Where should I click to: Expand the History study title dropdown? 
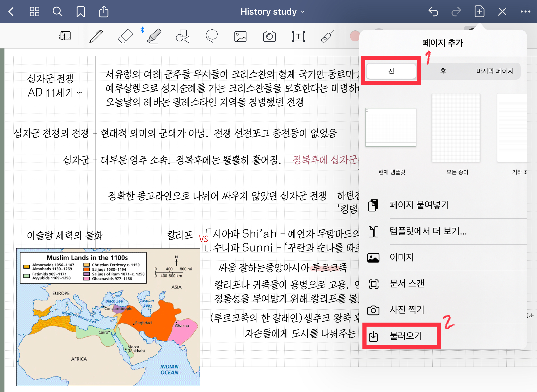(273, 12)
